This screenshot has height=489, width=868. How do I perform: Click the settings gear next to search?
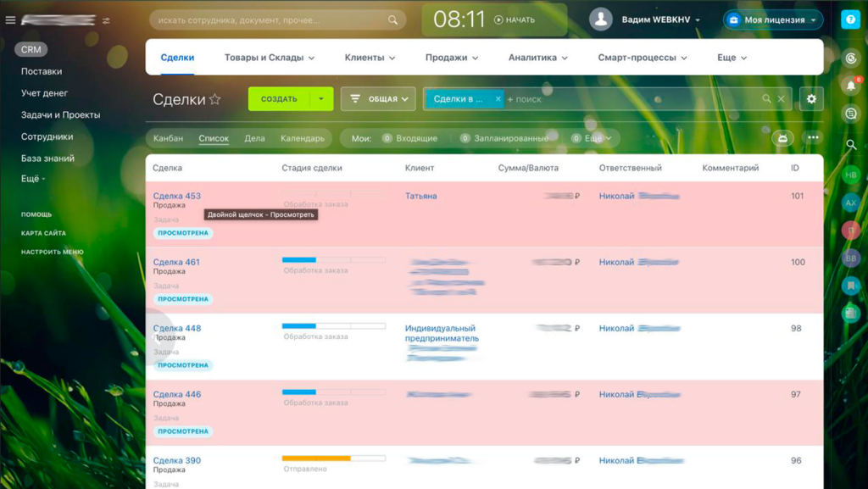[x=811, y=99]
